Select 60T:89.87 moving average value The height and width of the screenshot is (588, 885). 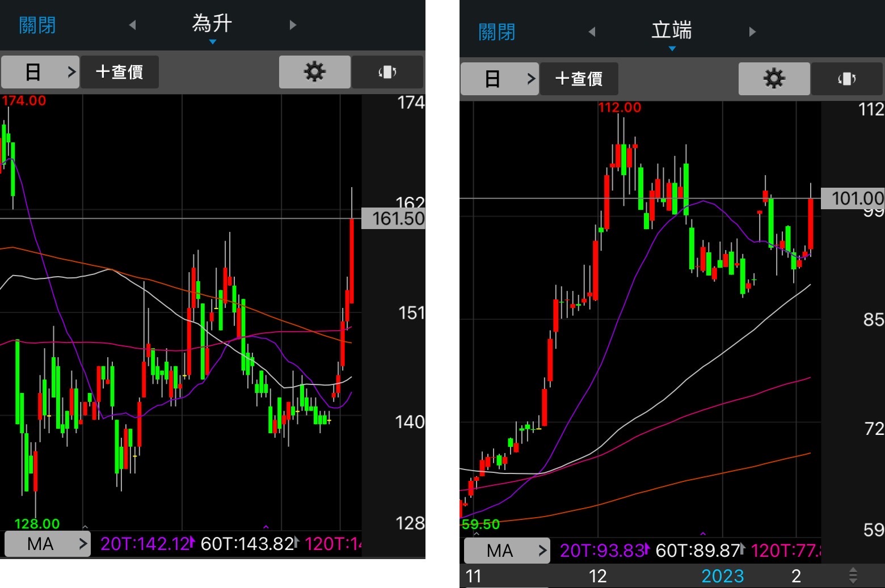[x=699, y=551]
